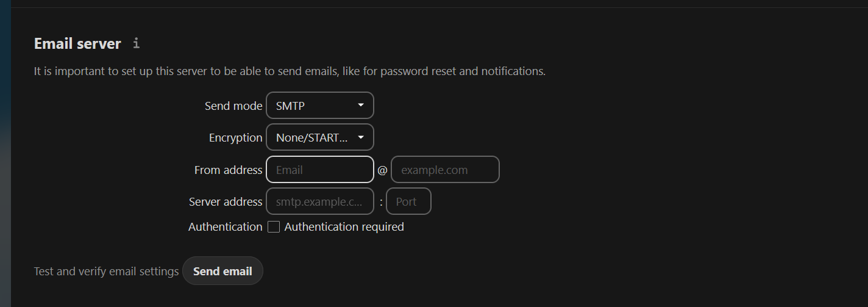Image resolution: width=868 pixels, height=307 pixels.
Task: Open the Encryption None/STARTTLS dropdown
Action: tap(320, 137)
